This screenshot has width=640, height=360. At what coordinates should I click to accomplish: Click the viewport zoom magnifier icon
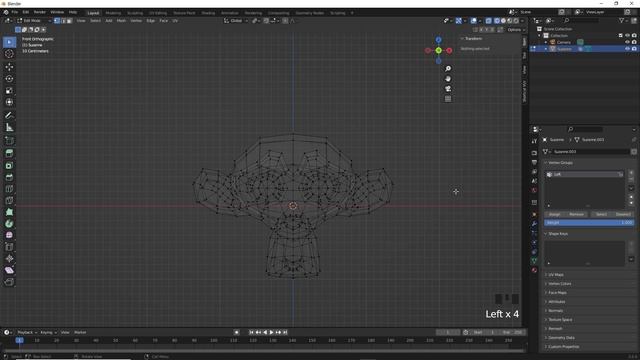[448, 69]
